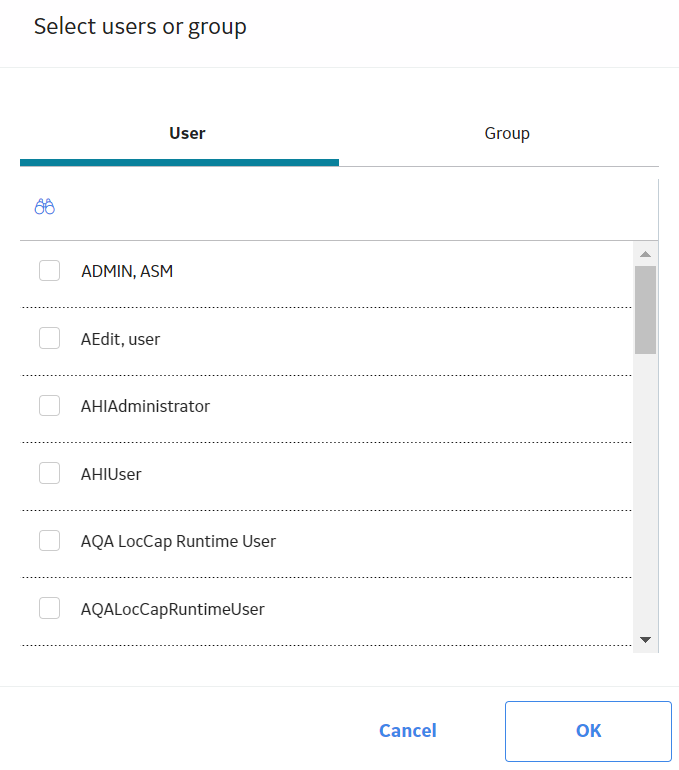Click the scroll down arrow of user list
Viewport: 679px width, 770px height.
tap(646, 640)
